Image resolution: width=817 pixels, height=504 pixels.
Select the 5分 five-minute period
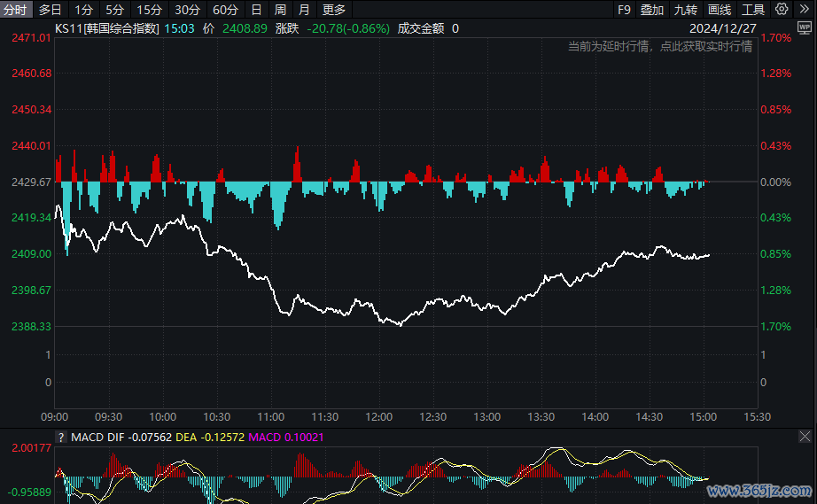point(114,10)
